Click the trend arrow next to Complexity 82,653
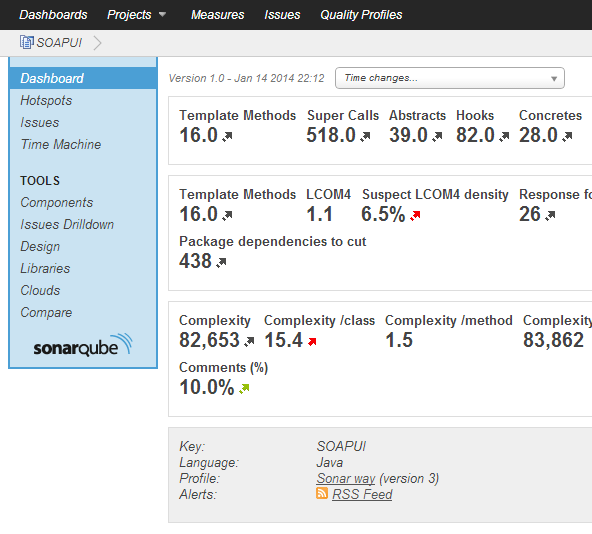The image size is (592, 534). tap(249, 341)
